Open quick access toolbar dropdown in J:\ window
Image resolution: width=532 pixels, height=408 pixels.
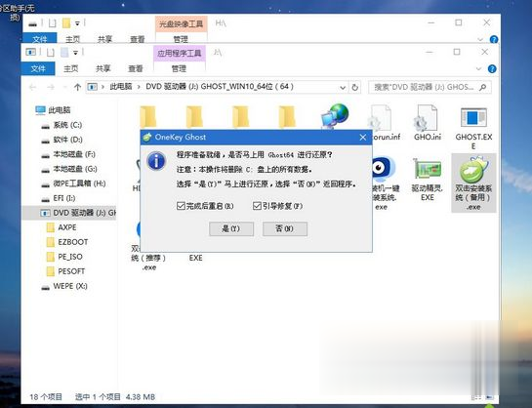pos(75,53)
